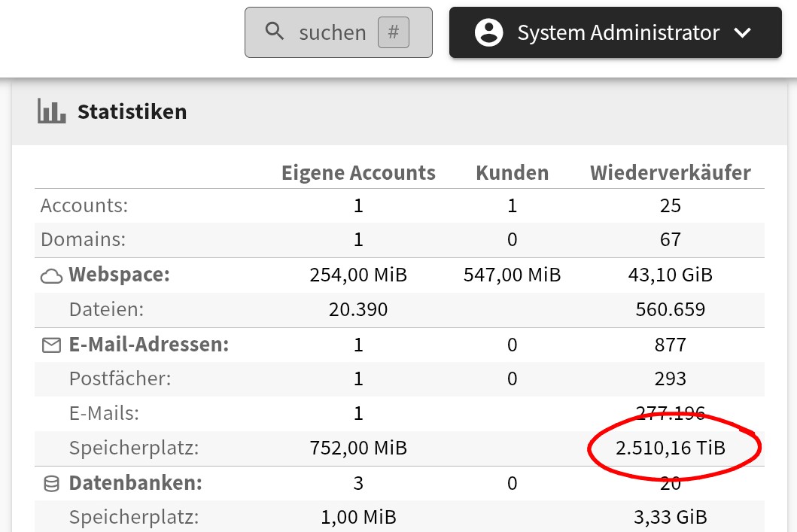Click the E-Mail-Adressen row label
797x532 pixels.
tap(148, 345)
